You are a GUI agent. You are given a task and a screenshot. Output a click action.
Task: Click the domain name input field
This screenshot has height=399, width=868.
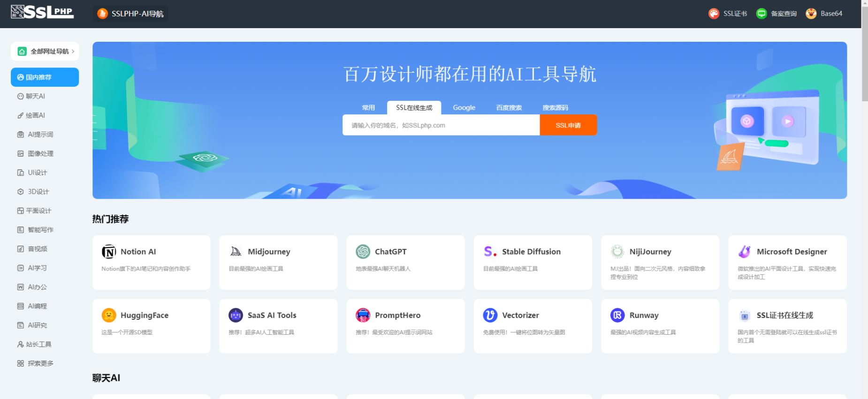[441, 125]
